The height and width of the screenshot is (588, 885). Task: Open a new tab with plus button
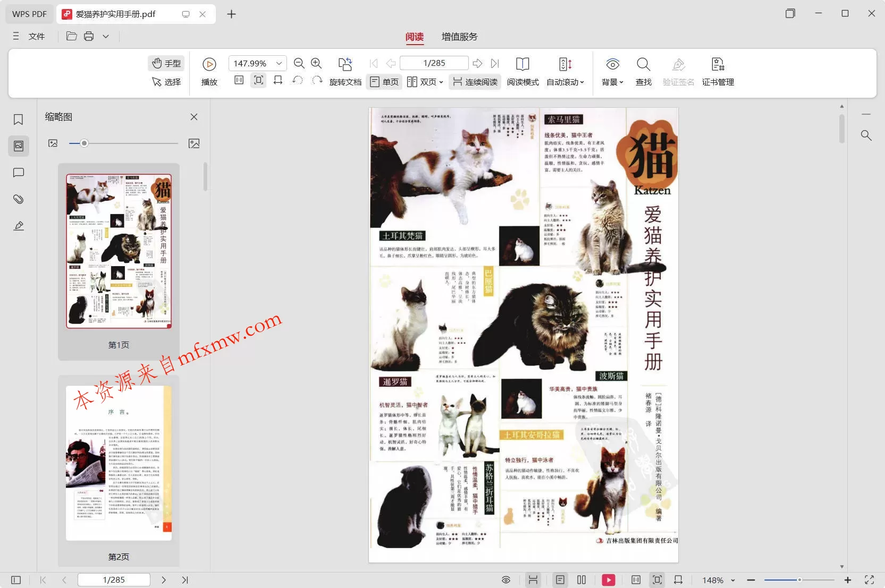tap(231, 14)
